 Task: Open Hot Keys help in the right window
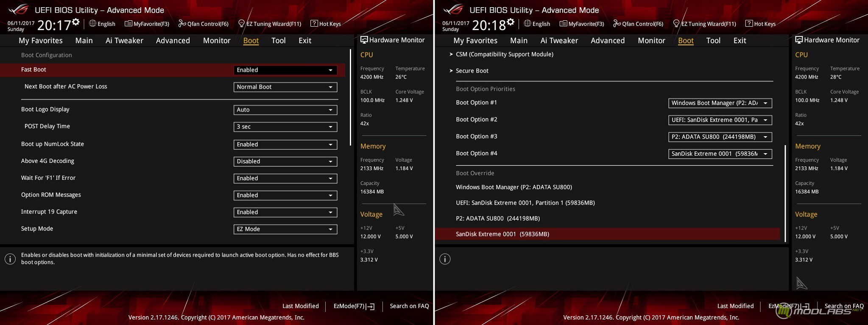761,24
